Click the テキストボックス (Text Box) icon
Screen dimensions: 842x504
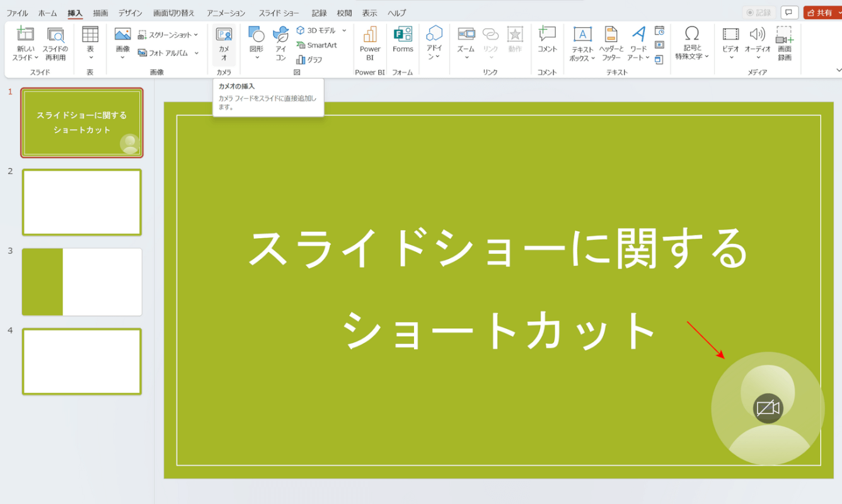[582, 34]
